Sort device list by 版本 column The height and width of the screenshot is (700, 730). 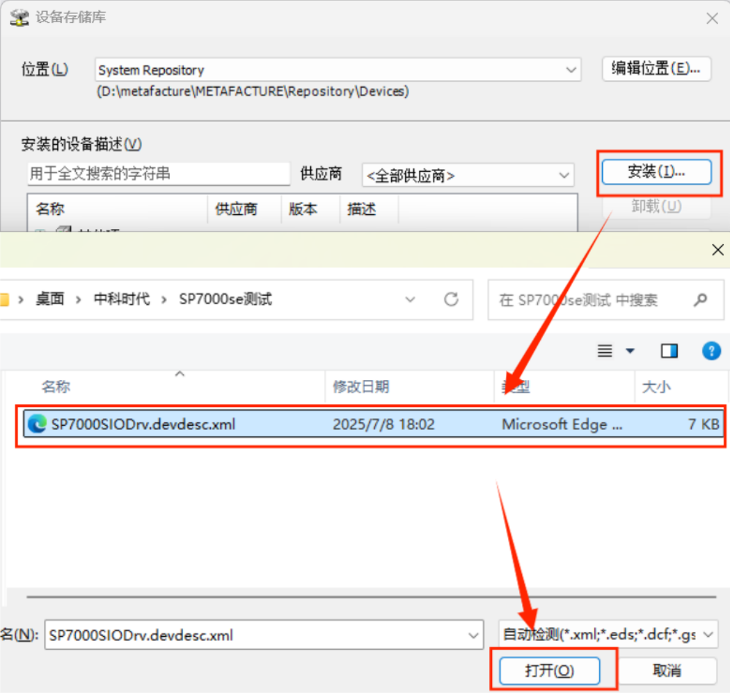click(x=310, y=209)
